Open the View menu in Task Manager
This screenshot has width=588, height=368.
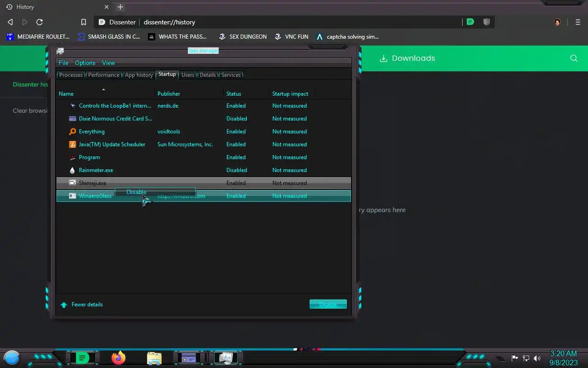(x=108, y=63)
